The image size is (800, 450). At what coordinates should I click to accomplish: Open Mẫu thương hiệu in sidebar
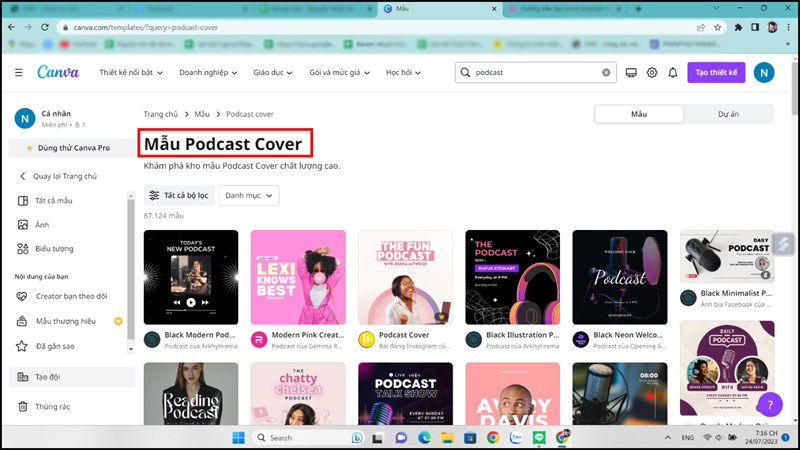tap(65, 321)
